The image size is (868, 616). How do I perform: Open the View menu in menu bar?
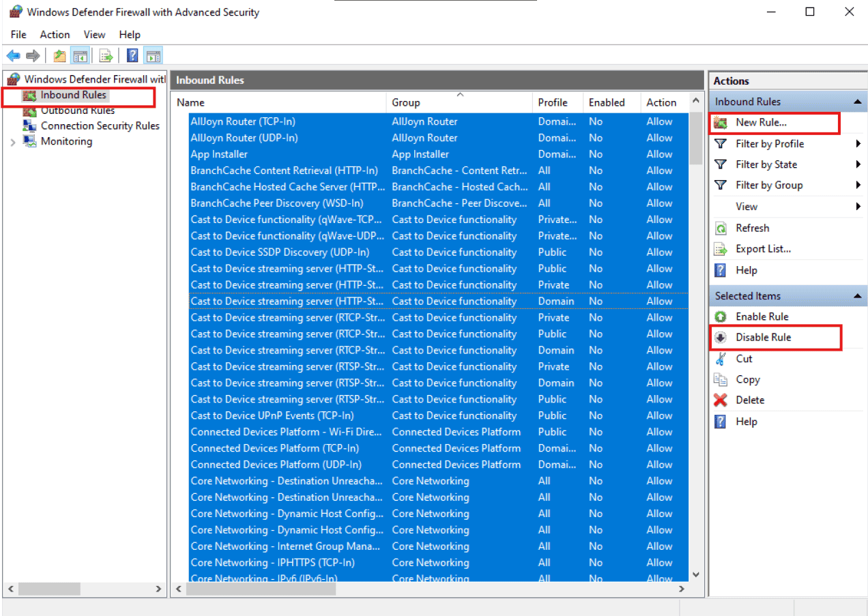(x=94, y=34)
